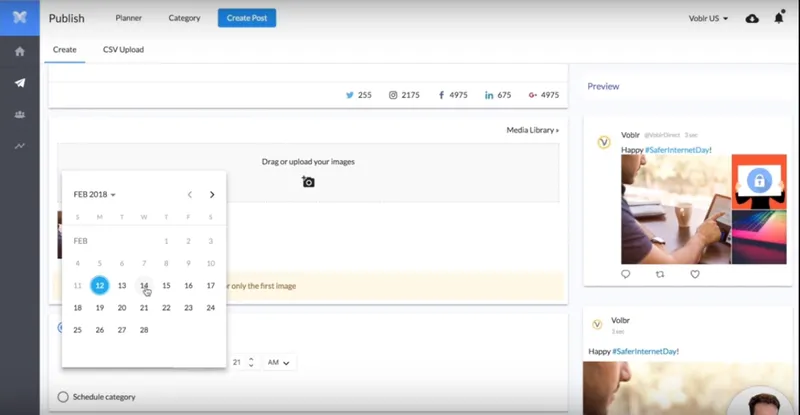Expand the FEB 2018 month dropdown
This screenshot has height=415, width=800.
click(94, 194)
